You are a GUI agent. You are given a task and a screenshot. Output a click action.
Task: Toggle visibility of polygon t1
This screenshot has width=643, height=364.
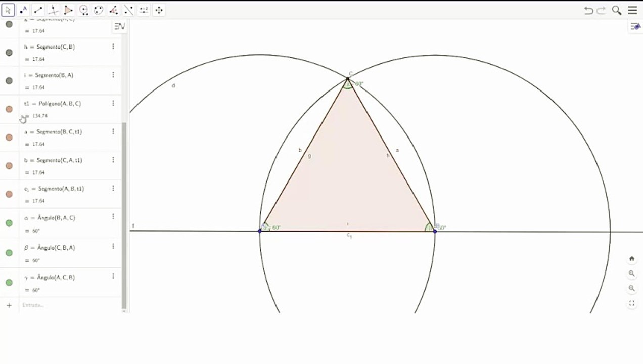9,109
